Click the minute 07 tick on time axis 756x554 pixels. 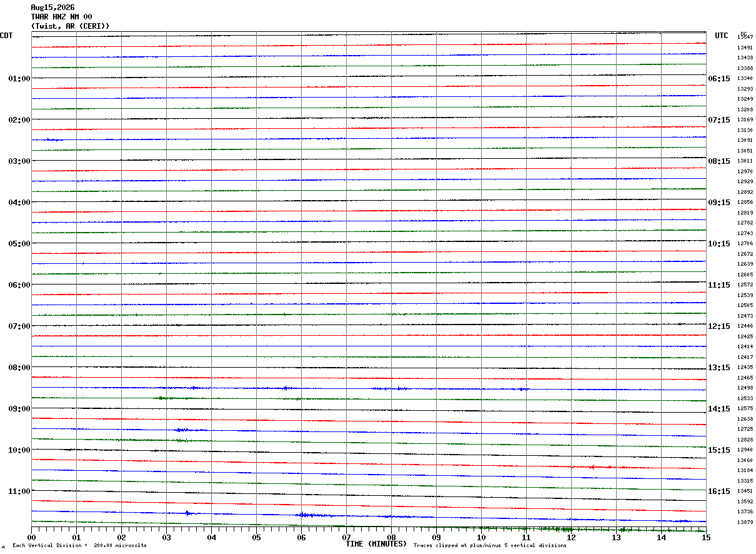[x=346, y=538]
